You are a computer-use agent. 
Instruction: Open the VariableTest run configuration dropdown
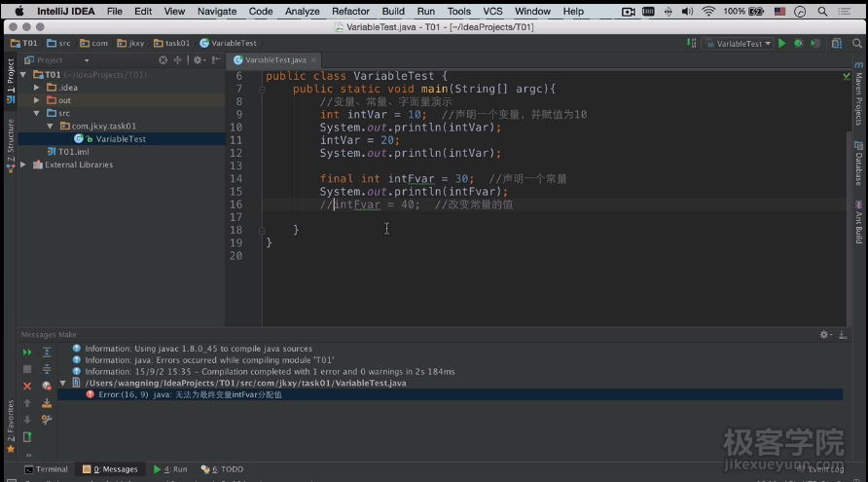pos(738,44)
